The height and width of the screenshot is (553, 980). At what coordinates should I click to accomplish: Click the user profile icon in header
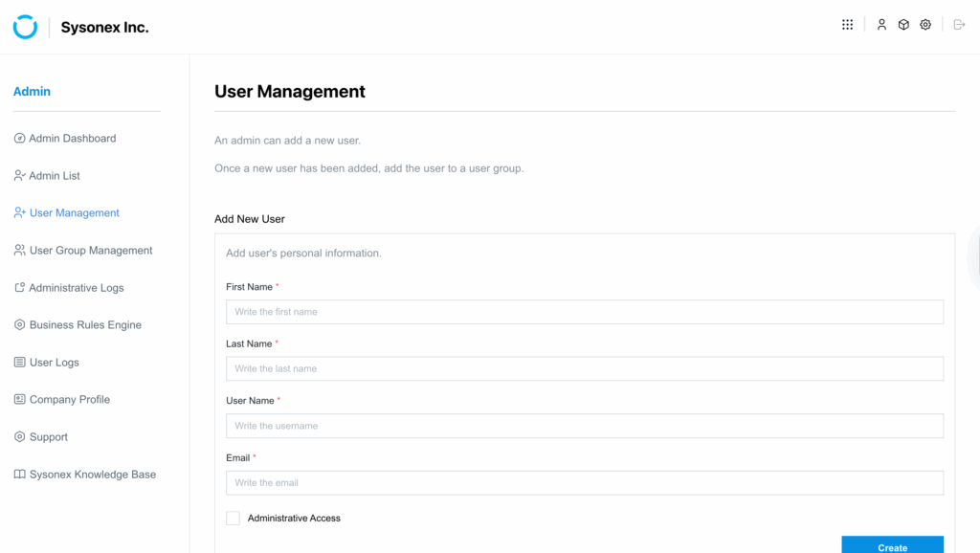pos(881,25)
